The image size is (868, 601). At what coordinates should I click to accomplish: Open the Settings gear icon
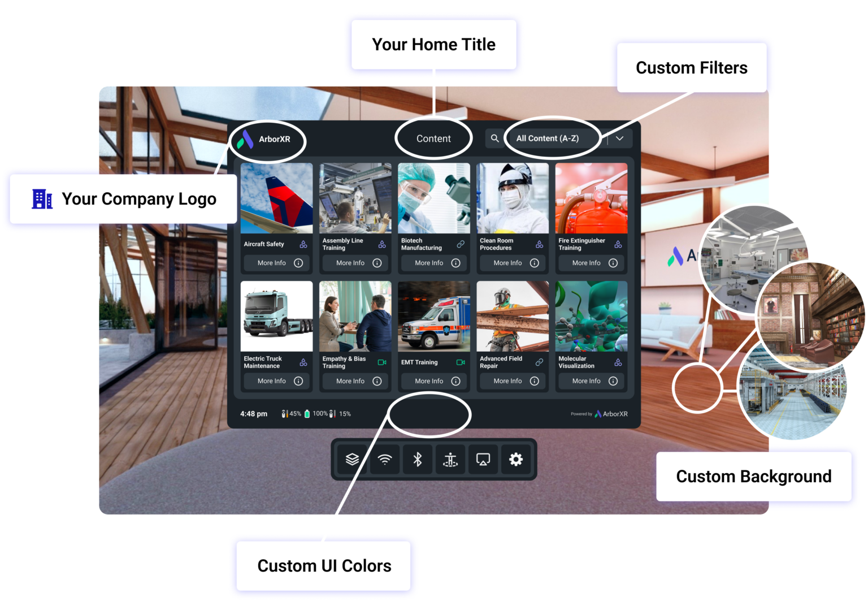(515, 459)
